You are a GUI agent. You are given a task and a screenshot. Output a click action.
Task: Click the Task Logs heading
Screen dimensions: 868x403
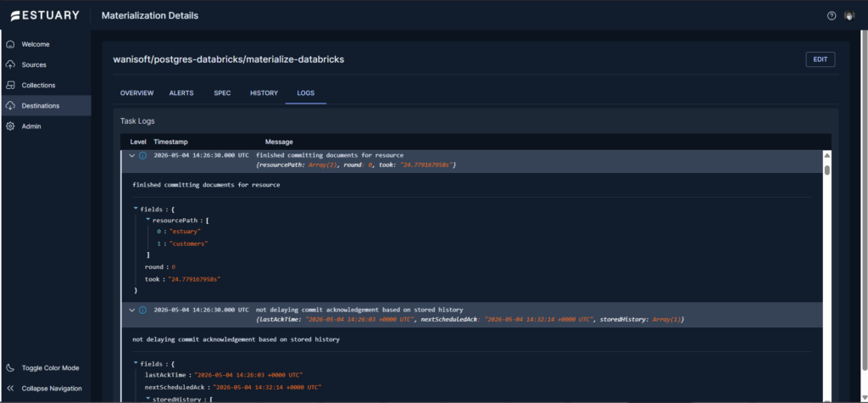[137, 120]
